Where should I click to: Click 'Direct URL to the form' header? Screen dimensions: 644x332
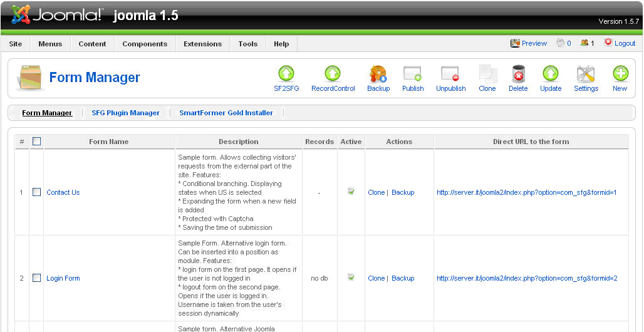[x=531, y=142]
